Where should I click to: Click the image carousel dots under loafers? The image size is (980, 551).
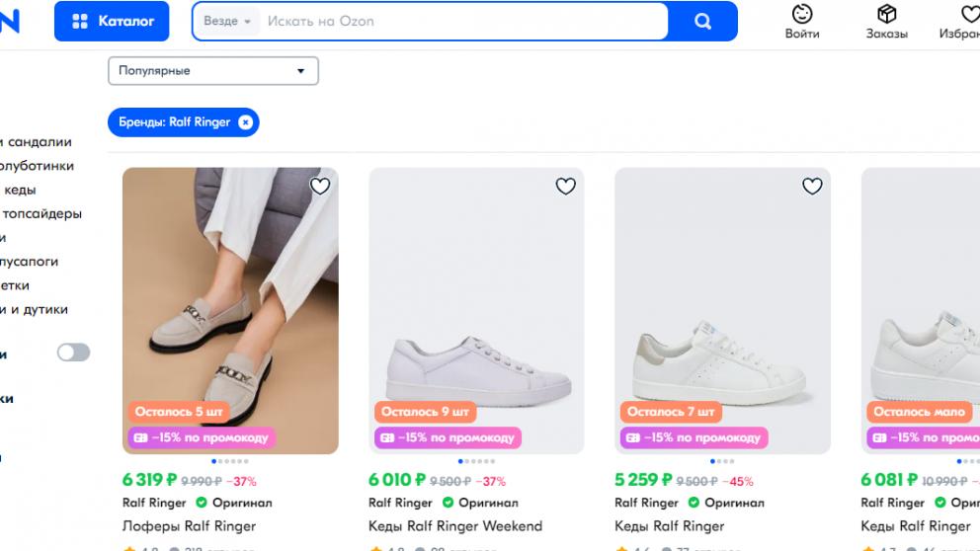(x=230, y=461)
